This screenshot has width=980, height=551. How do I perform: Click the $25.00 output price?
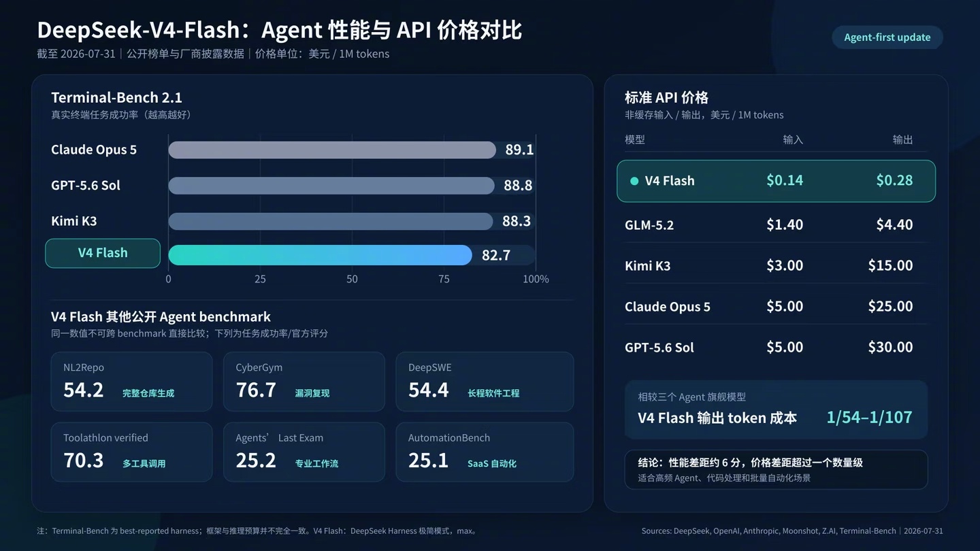890,306
